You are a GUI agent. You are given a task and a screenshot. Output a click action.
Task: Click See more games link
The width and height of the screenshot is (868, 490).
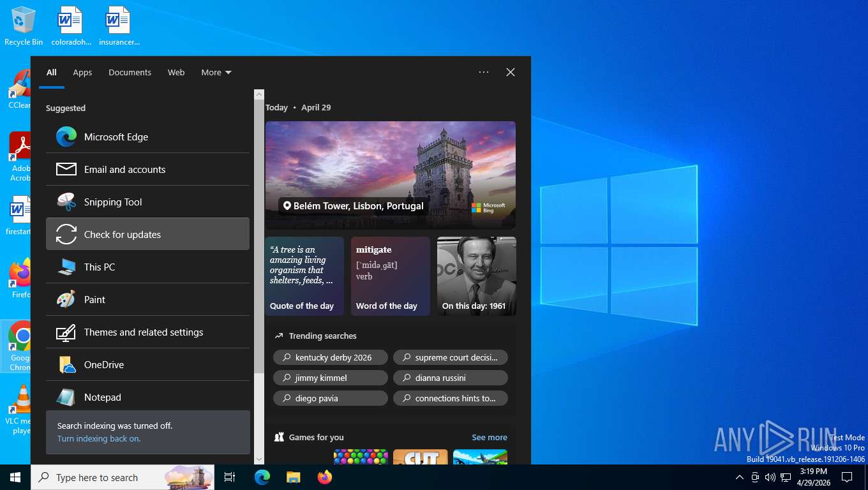pos(490,437)
